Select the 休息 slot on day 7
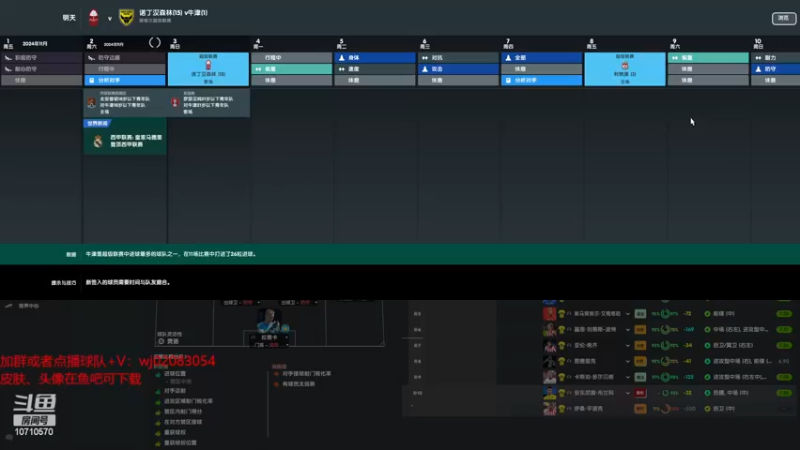The image size is (800, 450). click(541, 69)
